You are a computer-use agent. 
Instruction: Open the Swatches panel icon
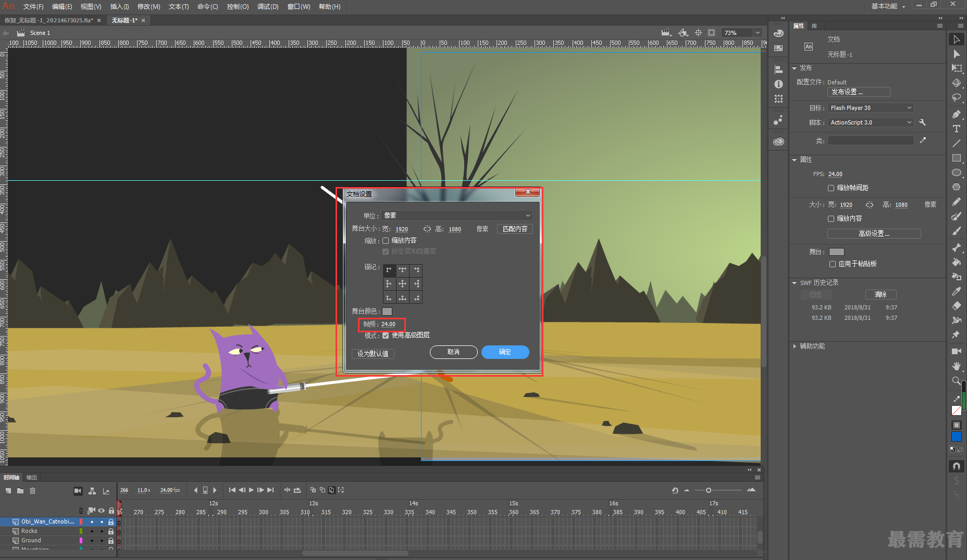coord(778,48)
